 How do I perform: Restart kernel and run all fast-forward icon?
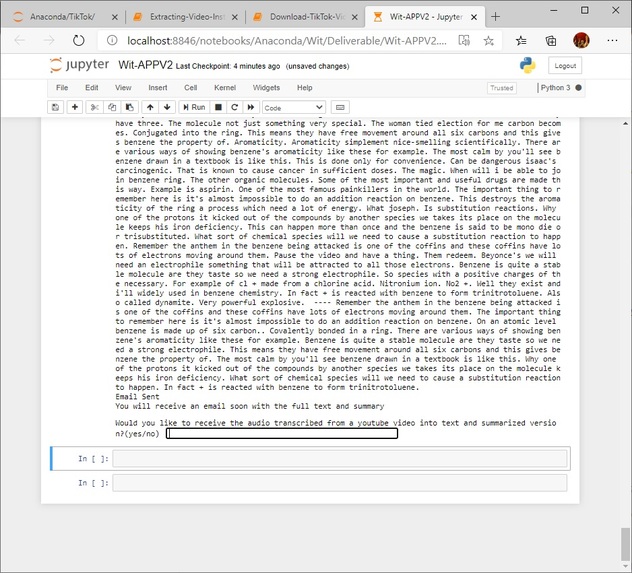coord(251,107)
